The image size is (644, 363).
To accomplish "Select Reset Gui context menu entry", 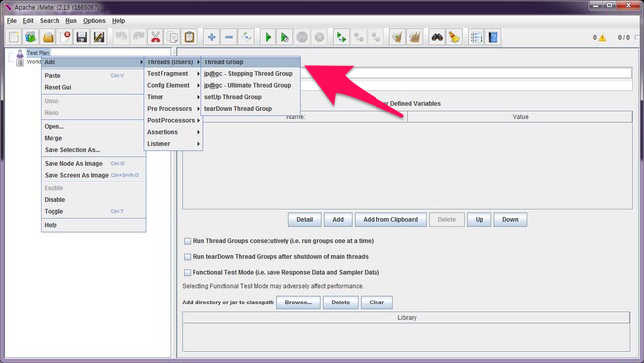I will (93, 87).
